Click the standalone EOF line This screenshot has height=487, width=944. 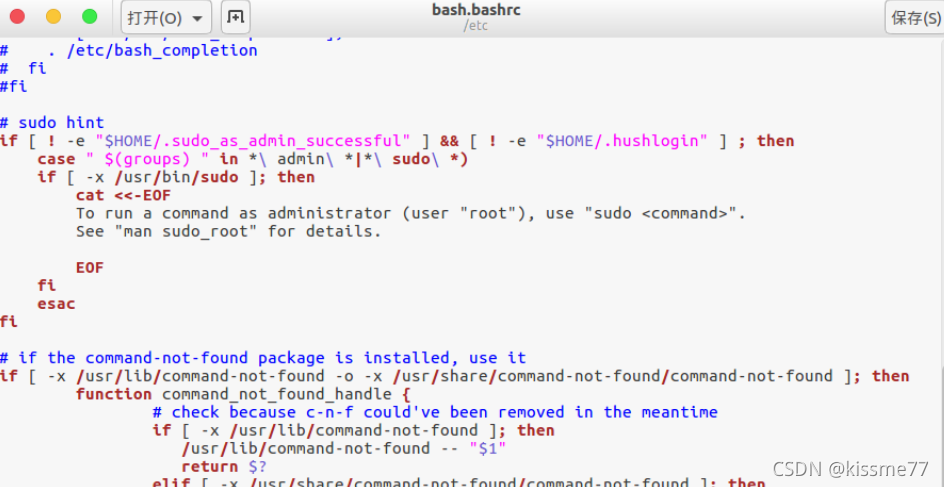(90, 267)
